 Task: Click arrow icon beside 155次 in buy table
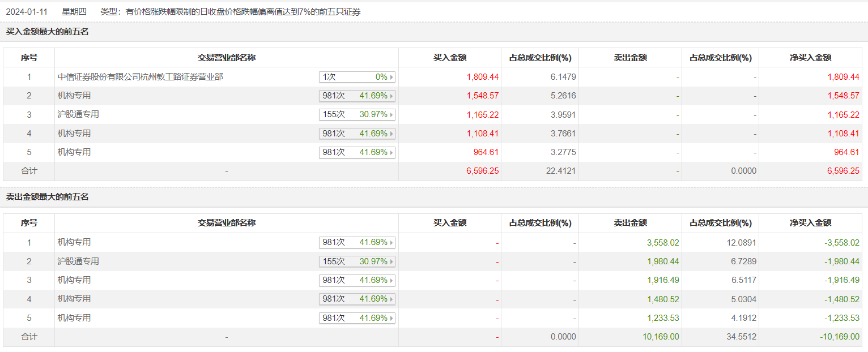tap(392, 115)
